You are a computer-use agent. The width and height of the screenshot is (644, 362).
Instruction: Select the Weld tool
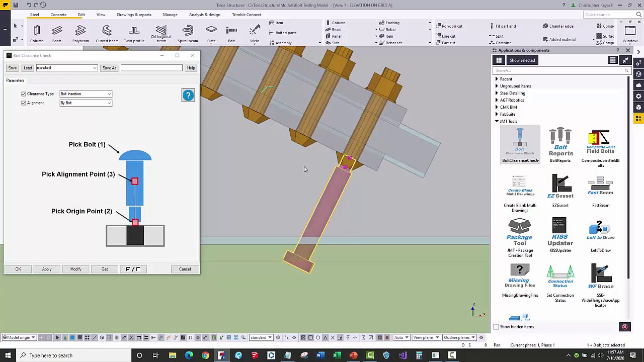[255, 34]
